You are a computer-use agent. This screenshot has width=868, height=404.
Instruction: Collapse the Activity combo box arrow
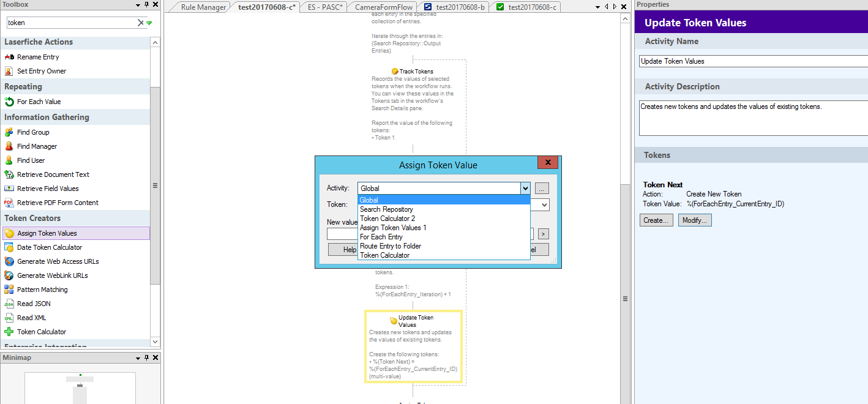[x=525, y=188]
